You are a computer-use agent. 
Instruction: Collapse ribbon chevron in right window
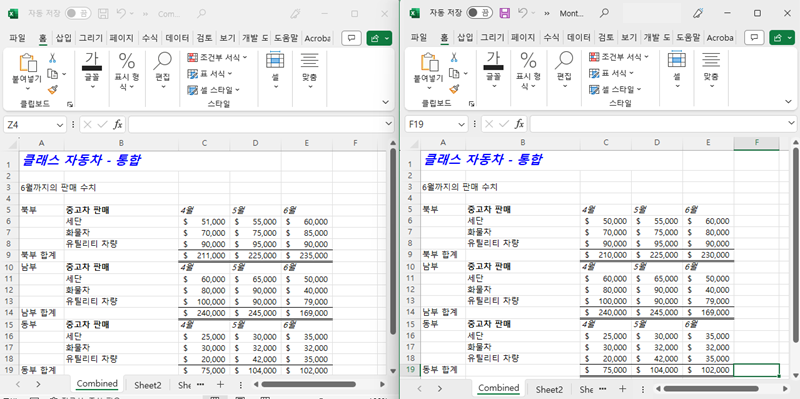point(788,103)
